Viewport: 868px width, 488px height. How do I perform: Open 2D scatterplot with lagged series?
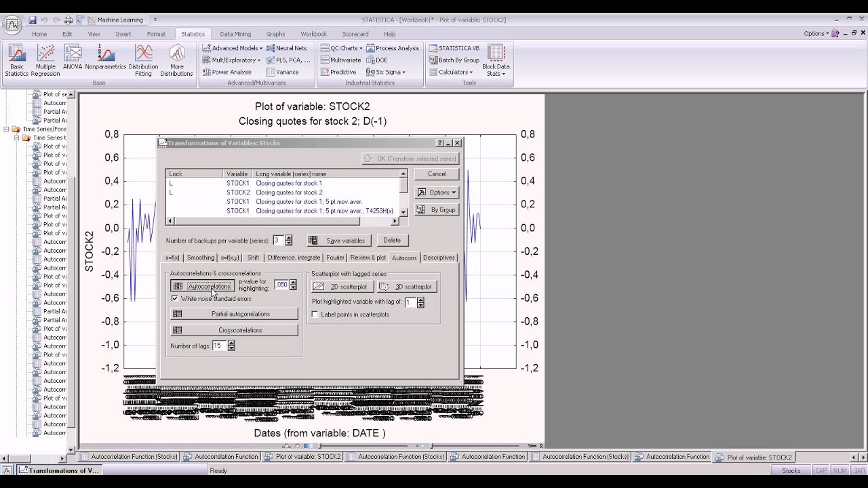click(342, 287)
